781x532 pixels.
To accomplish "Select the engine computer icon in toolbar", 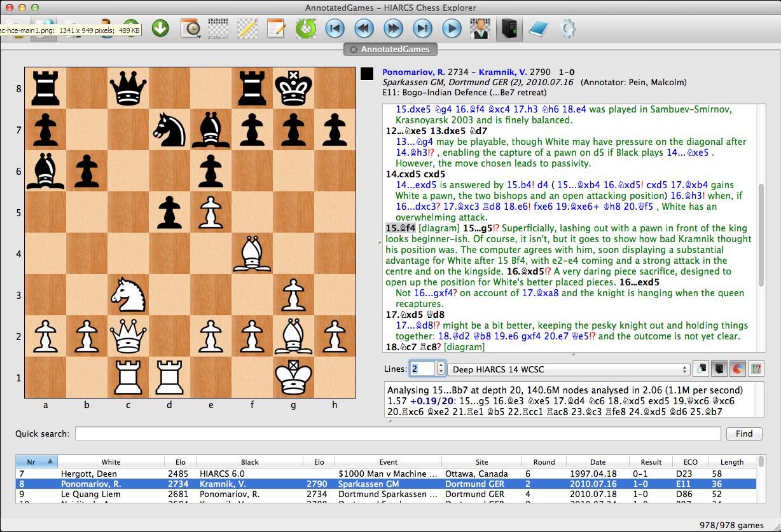I will click(x=509, y=28).
